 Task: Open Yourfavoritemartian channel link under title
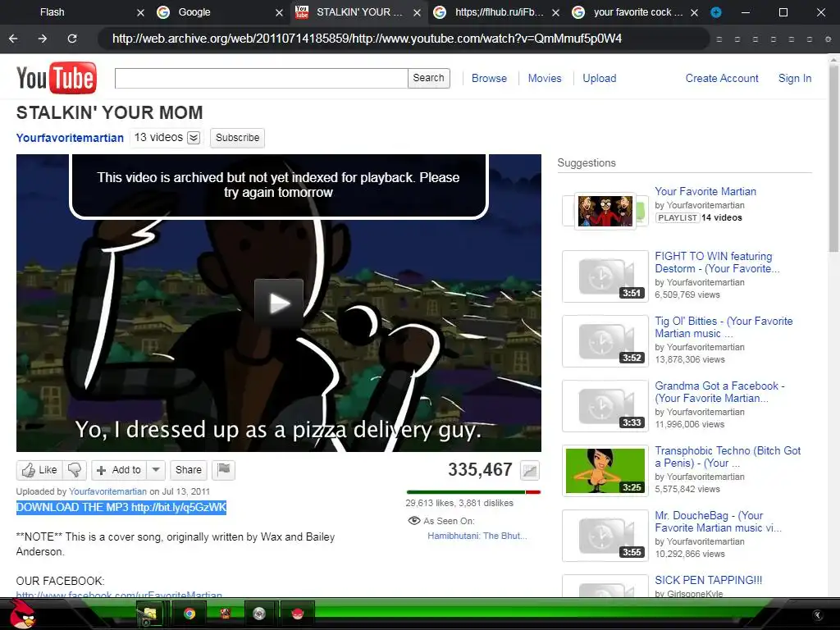coord(70,138)
